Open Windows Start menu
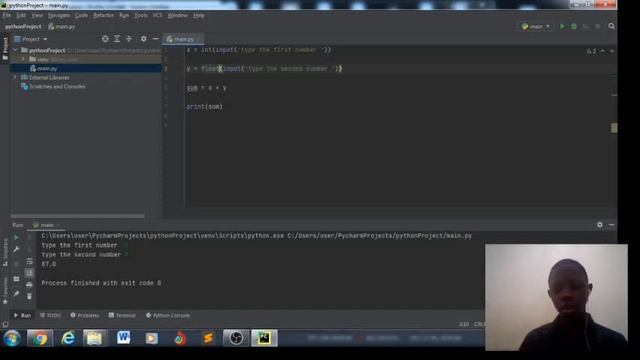The image size is (640, 360). point(12,338)
